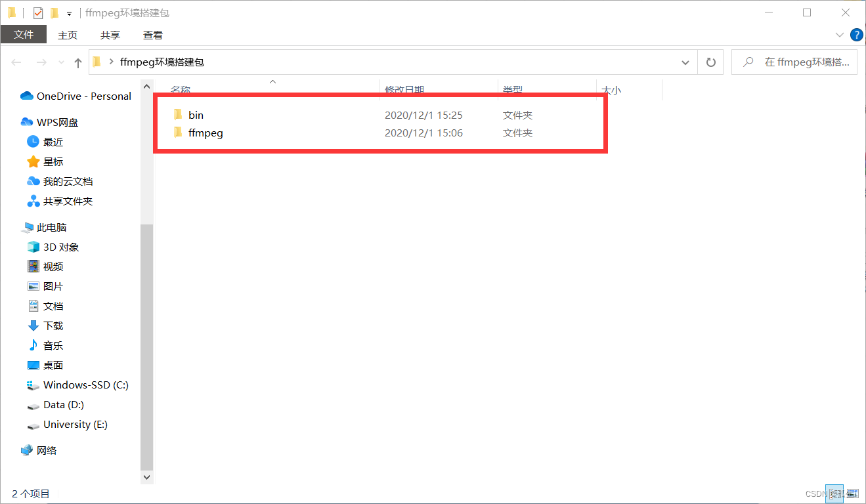This screenshot has width=866, height=504.
Task: Click the Properties quick access checkmark icon
Action: (38, 12)
